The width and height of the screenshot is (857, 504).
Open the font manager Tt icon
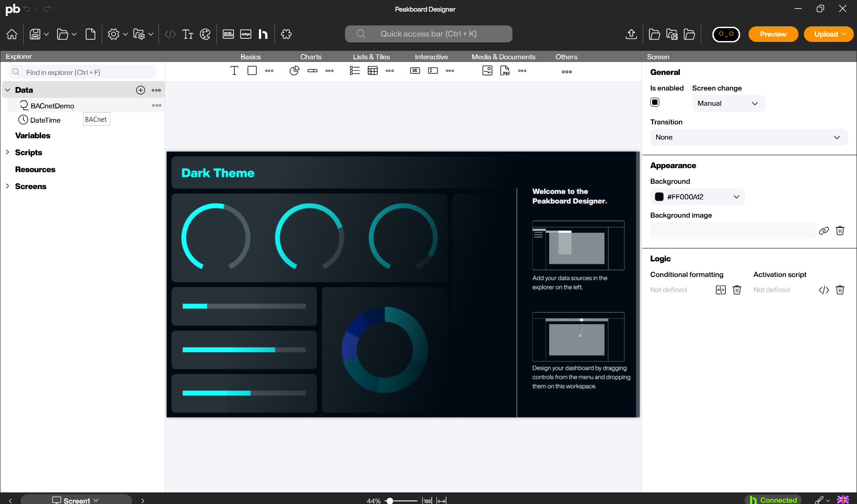pyautogui.click(x=187, y=34)
